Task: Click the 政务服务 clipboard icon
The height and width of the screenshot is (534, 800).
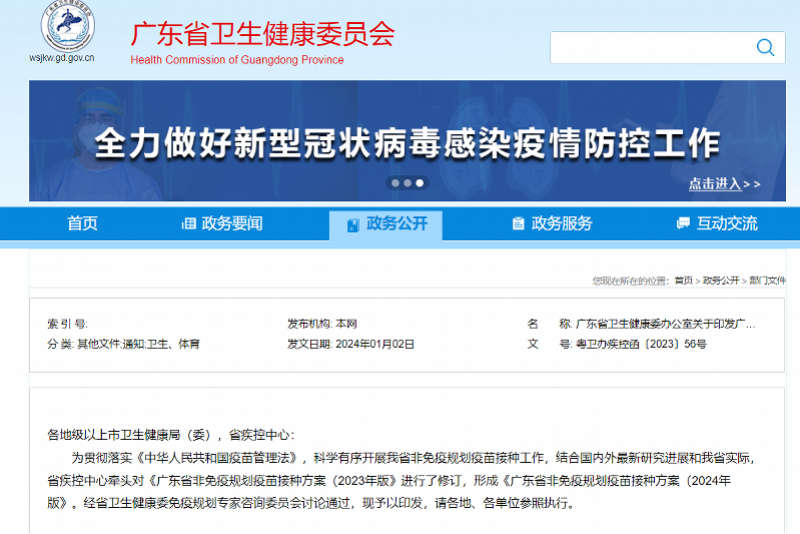Action: click(518, 223)
